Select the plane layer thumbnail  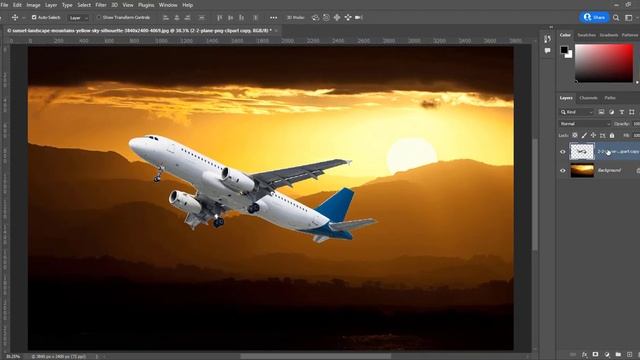coord(582,152)
